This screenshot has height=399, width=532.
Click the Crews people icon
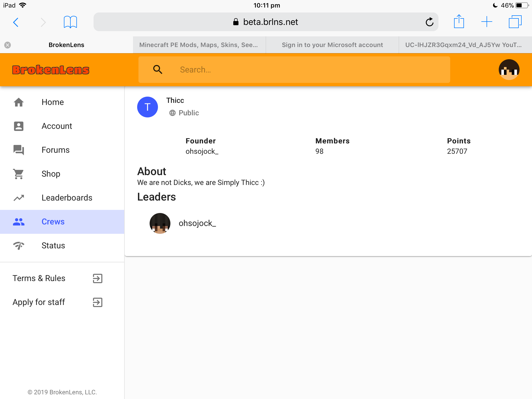(x=19, y=222)
